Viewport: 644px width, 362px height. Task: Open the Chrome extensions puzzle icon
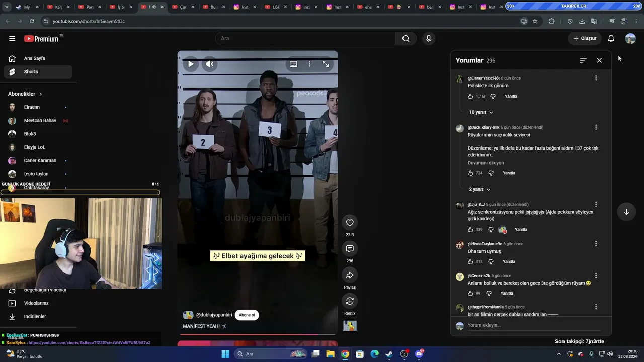(x=552, y=21)
